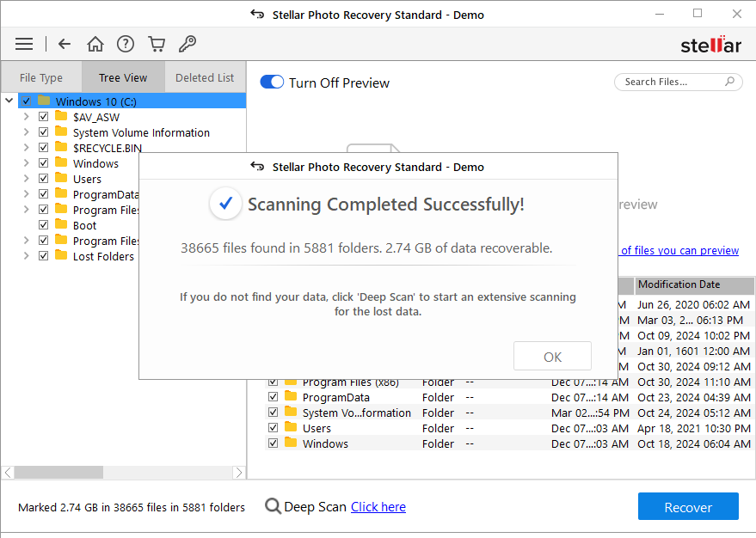756x538 pixels.
Task: Uncheck the Users row in the file list
Action: 274,428
